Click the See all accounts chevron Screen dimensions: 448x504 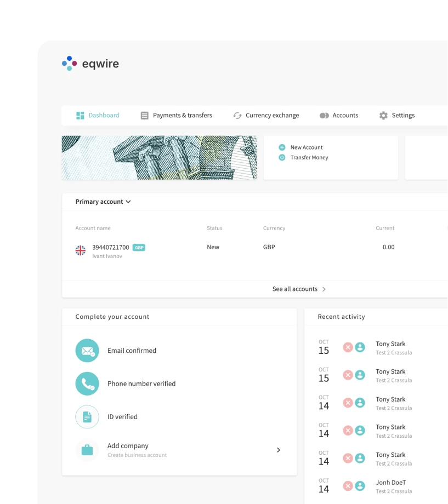coord(324,289)
